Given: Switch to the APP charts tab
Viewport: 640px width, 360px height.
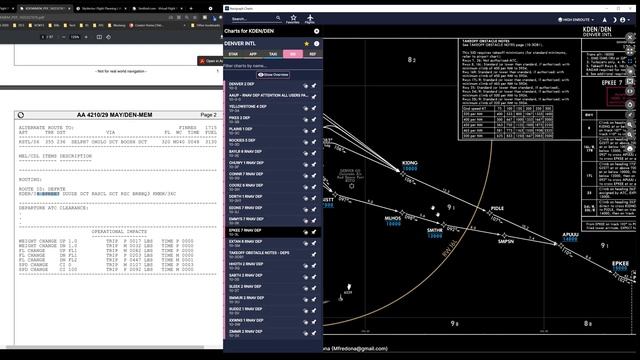Looking at the screenshot, I should coord(253,54).
